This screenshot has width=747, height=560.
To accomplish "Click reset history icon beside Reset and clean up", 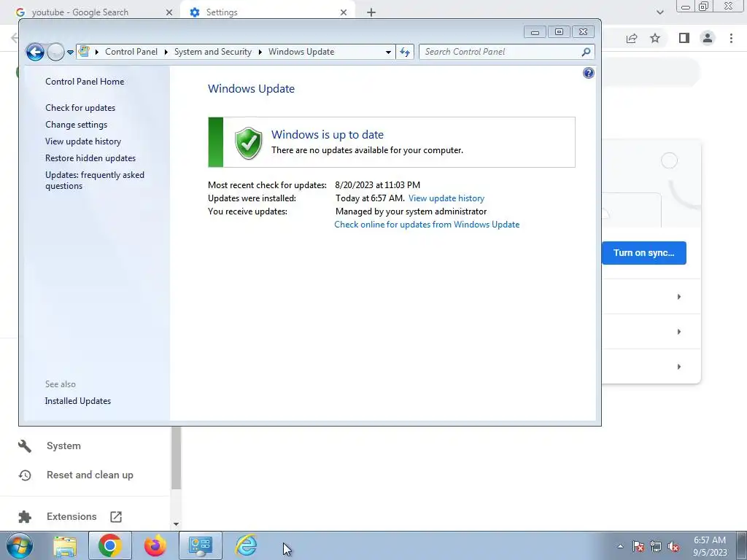I will point(25,475).
